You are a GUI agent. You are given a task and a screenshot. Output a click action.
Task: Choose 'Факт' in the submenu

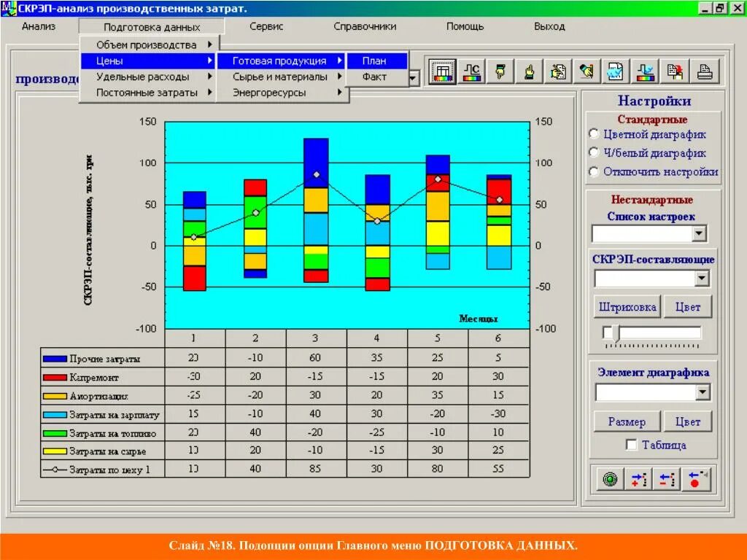click(377, 77)
